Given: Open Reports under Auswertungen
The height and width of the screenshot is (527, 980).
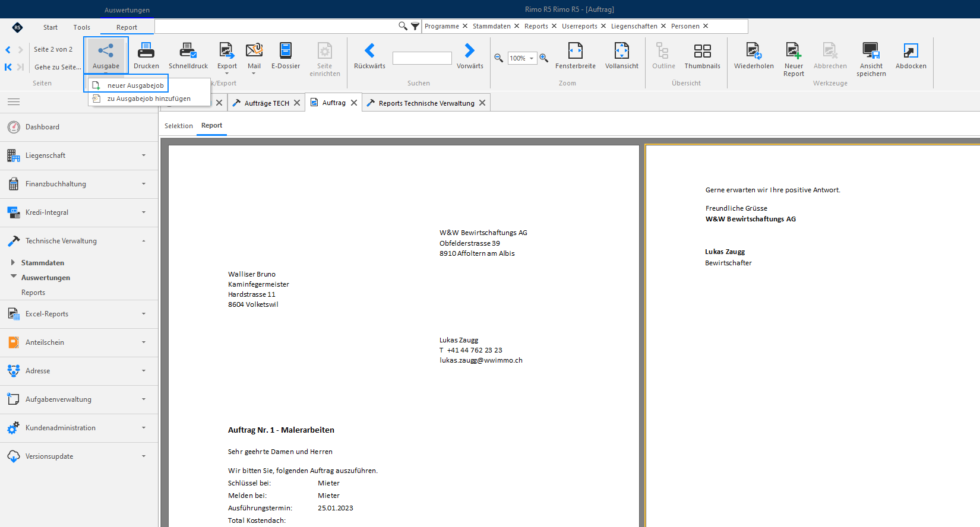Looking at the screenshot, I should pos(33,293).
